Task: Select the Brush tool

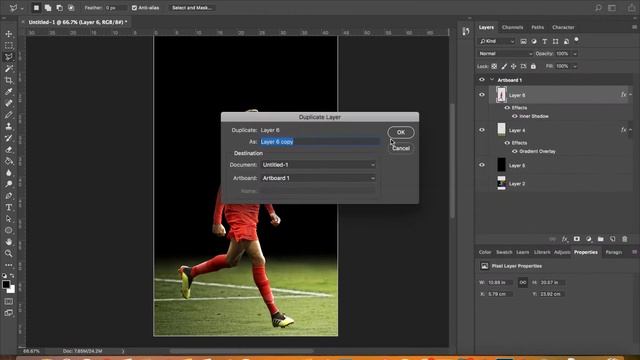Action: pos(9,115)
